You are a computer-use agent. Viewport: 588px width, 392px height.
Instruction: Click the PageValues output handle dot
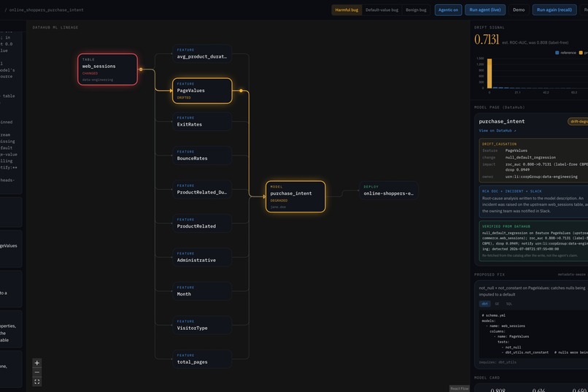tap(241, 91)
